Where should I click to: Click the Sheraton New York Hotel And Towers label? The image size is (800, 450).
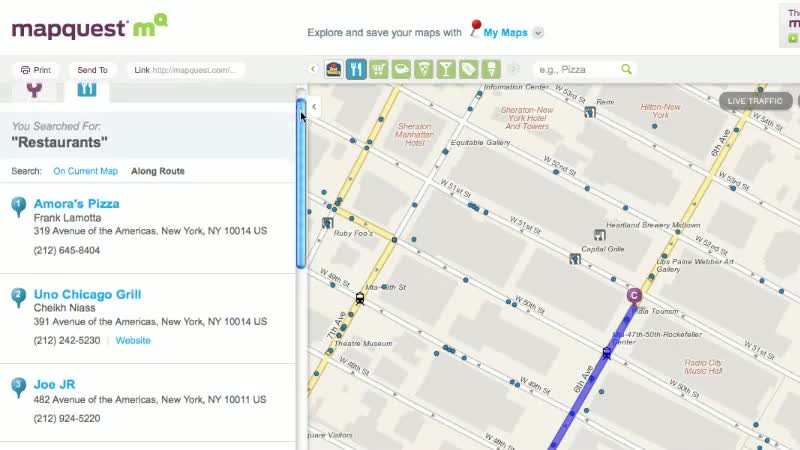click(x=527, y=118)
